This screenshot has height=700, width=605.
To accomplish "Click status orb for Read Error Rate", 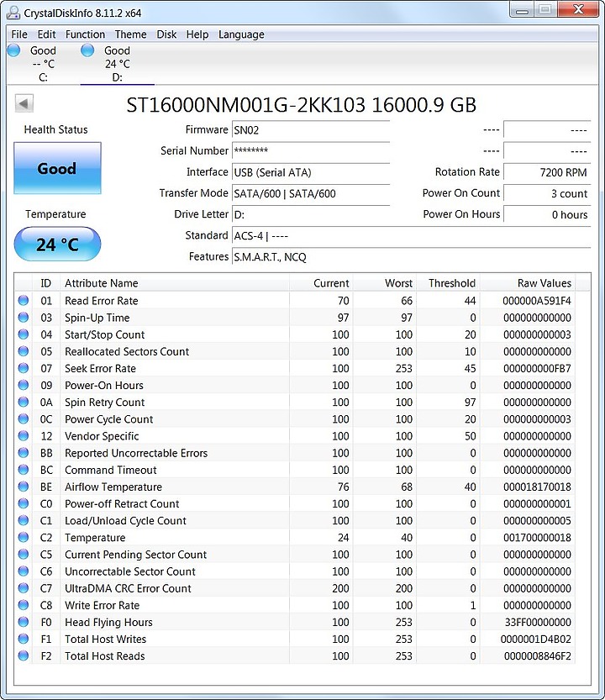I will click(23, 301).
